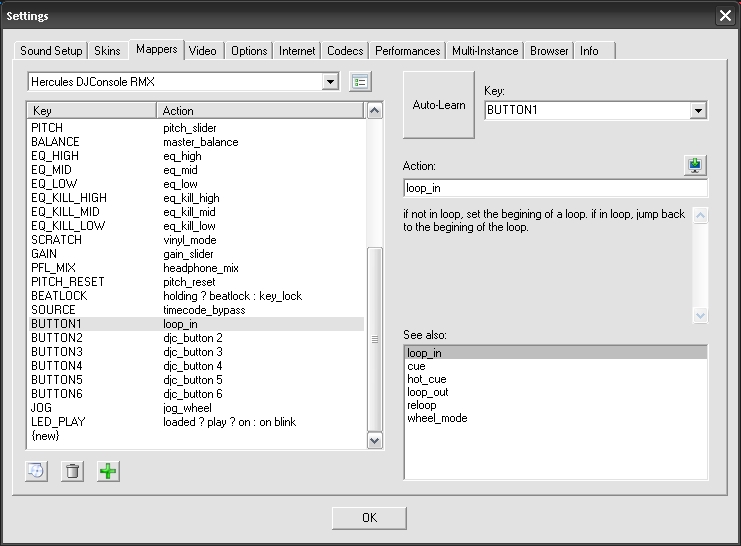Select the BUTTON3 mapping row
The height and width of the screenshot is (546, 741).
coord(196,352)
